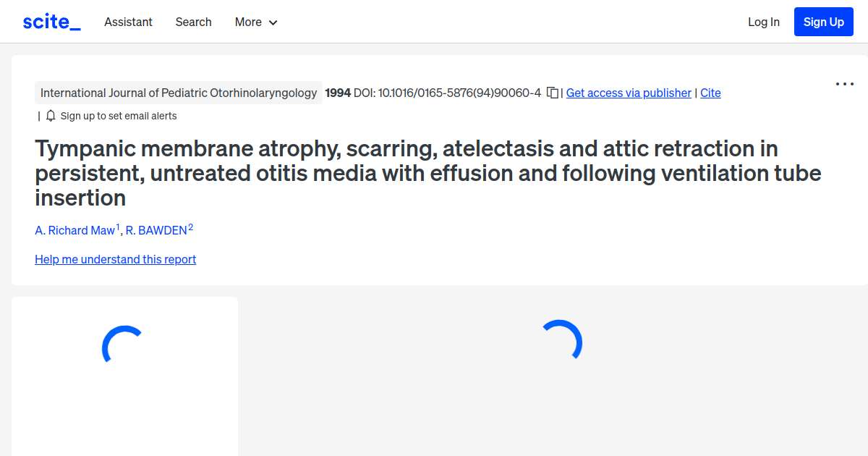Select the Search menu item
The width and height of the screenshot is (868, 456).
point(193,22)
